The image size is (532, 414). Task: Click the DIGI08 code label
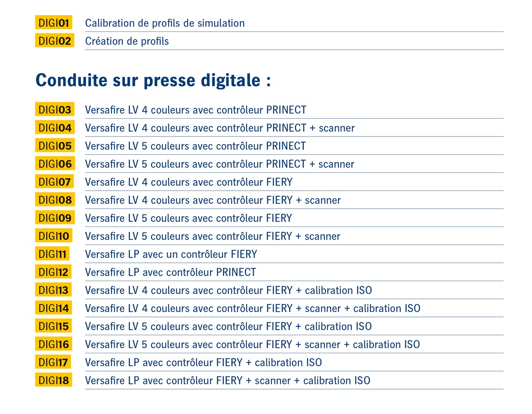[x=55, y=199]
